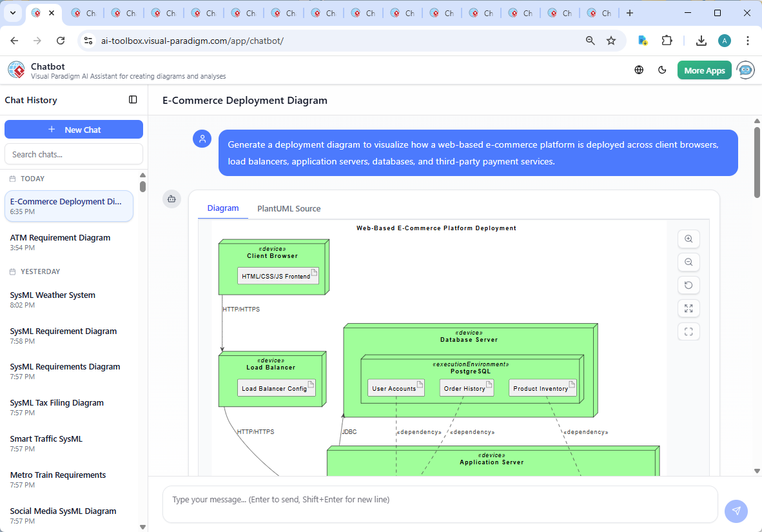Switch to the PlantUML Source tab

pos(289,208)
